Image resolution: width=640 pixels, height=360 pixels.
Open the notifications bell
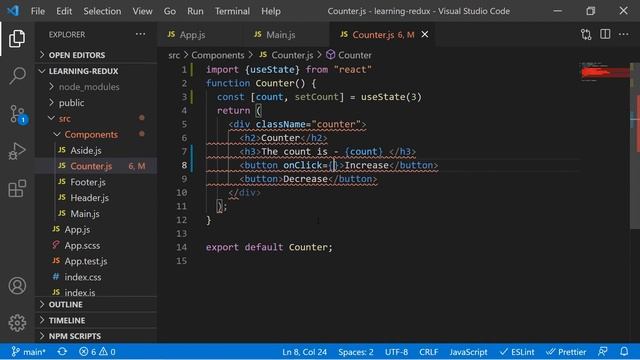[624, 351]
